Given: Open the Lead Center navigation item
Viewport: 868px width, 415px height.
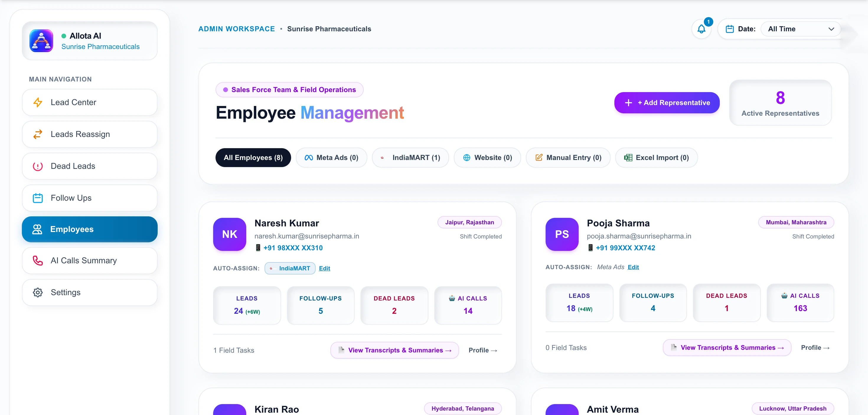Looking at the screenshot, I should (x=90, y=102).
